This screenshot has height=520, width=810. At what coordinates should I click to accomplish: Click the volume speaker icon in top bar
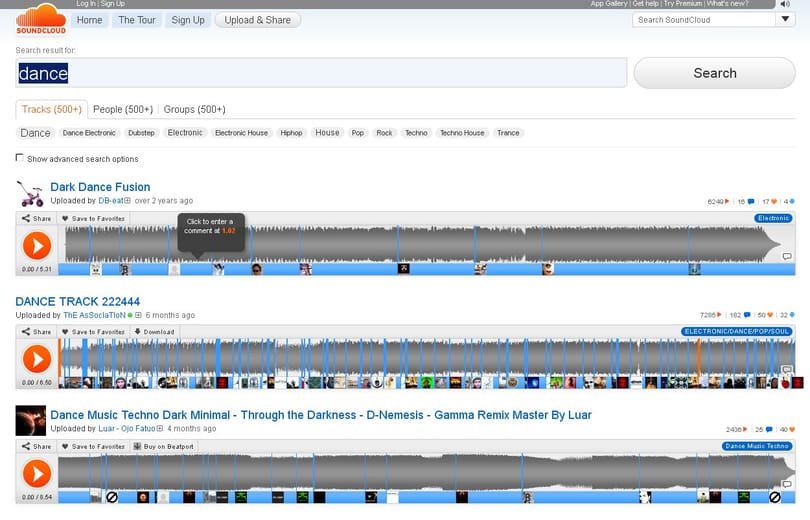click(x=785, y=4)
